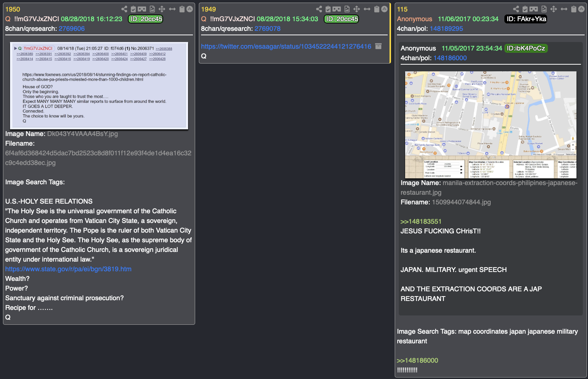
Task: Click the image file icon on post 1949
Action: pyautogui.click(x=347, y=9)
